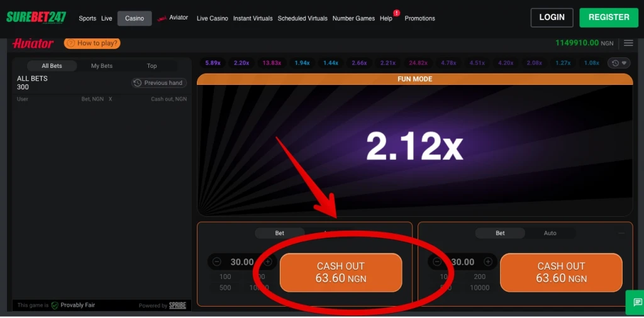The image size is (644, 318).
Task: Increase left bet amount with plus icon
Action: click(x=268, y=262)
